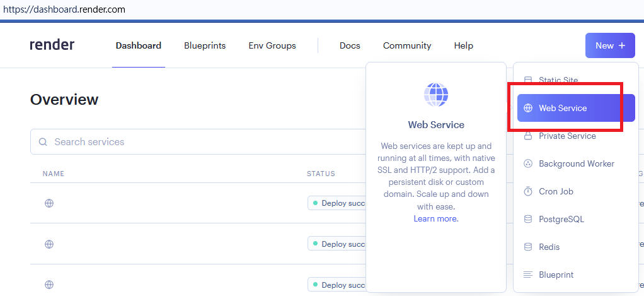This screenshot has height=296, width=644.
Task: Choose Blueprint in New menu
Action: (x=576, y=275)
